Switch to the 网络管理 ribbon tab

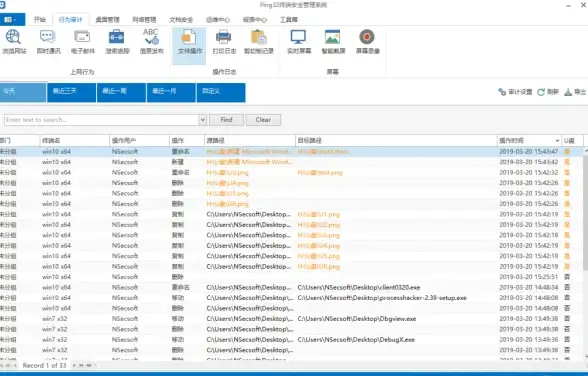(x=144, y=19)
